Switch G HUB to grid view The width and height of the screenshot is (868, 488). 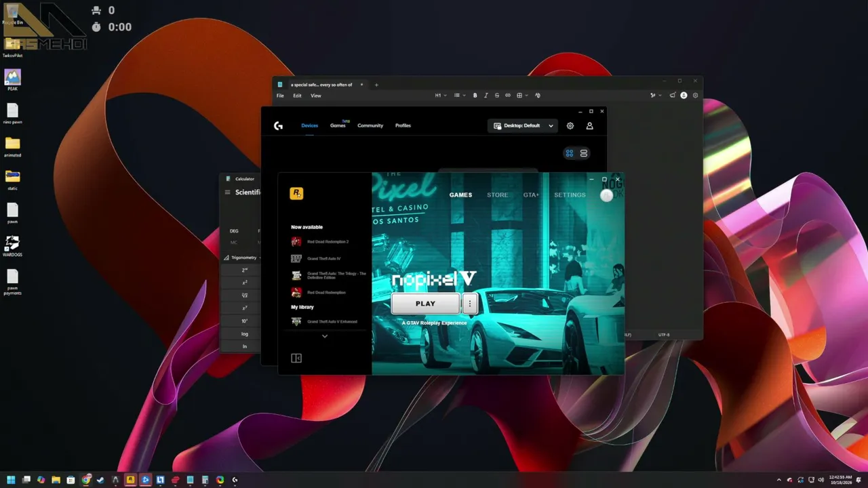[570, 153]
